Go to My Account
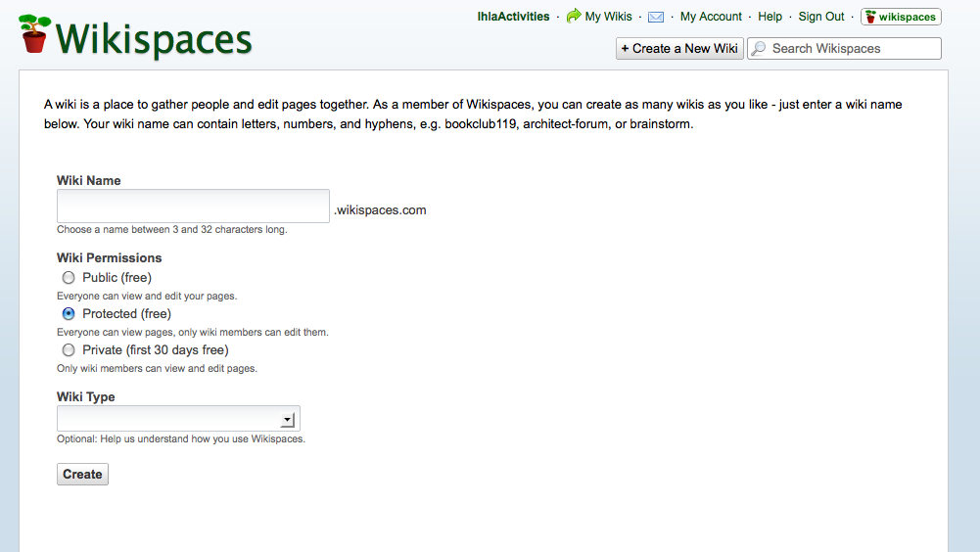The height and width of the screenshot is (552, 980). click(711, 17)
